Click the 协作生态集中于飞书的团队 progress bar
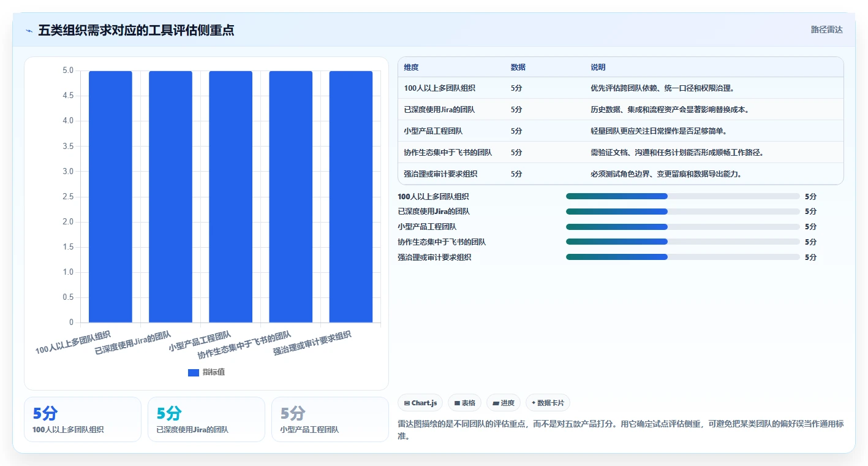Viewport: 868px width, 466px height. [683, 242]
